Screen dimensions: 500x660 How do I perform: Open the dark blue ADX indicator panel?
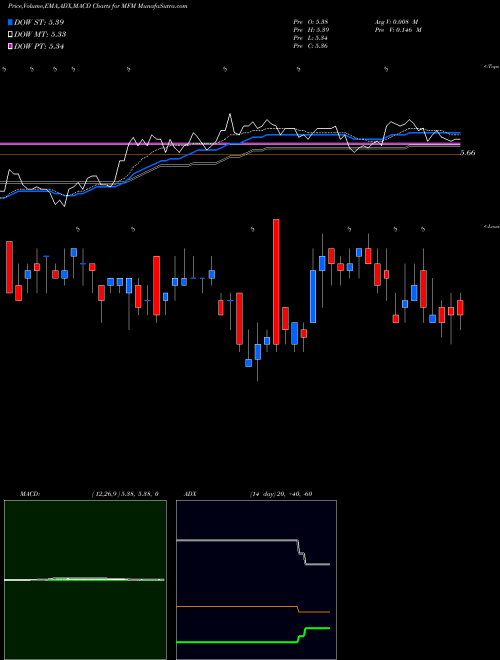[x=256, y=580]
